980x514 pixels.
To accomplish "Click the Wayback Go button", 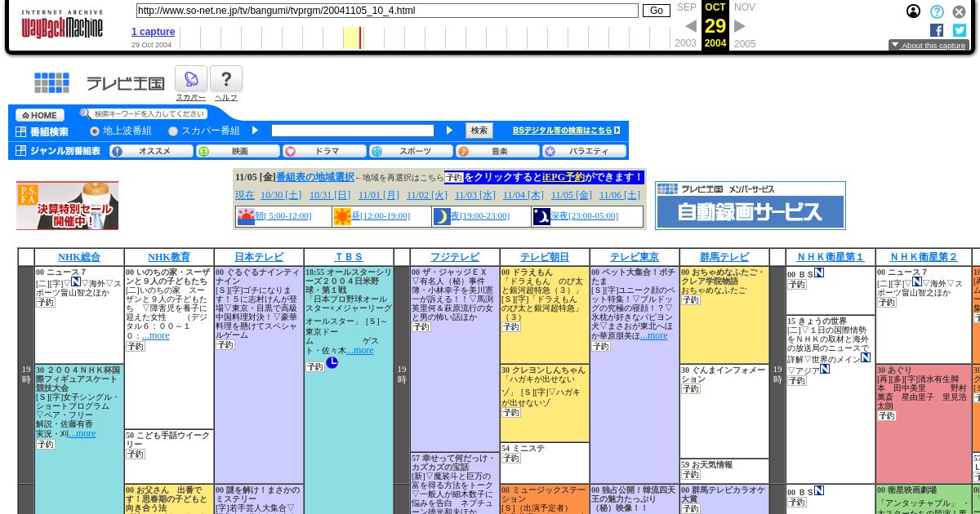I will click(x=656, y=11).
